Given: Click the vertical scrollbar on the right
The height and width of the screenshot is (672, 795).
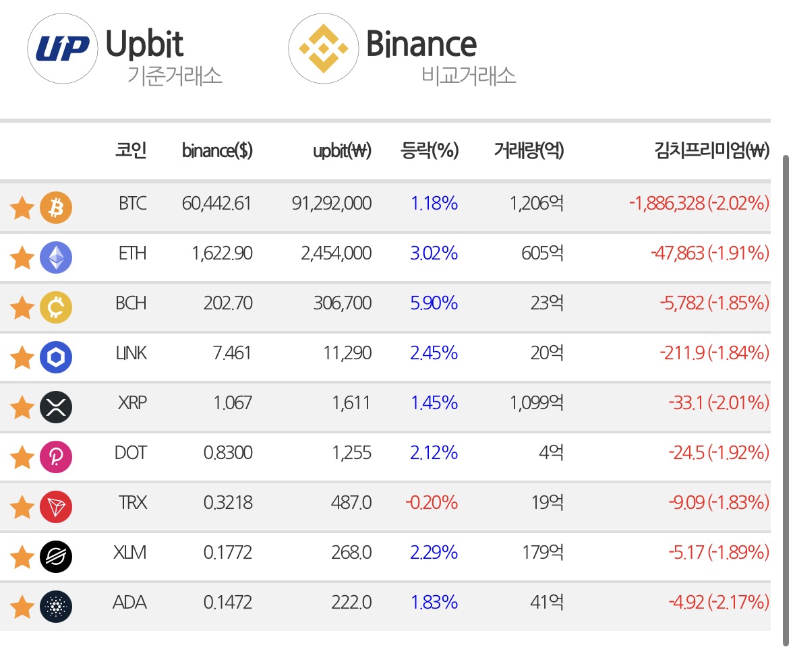Looking at the screenshot, I should (x=786, y=400).
